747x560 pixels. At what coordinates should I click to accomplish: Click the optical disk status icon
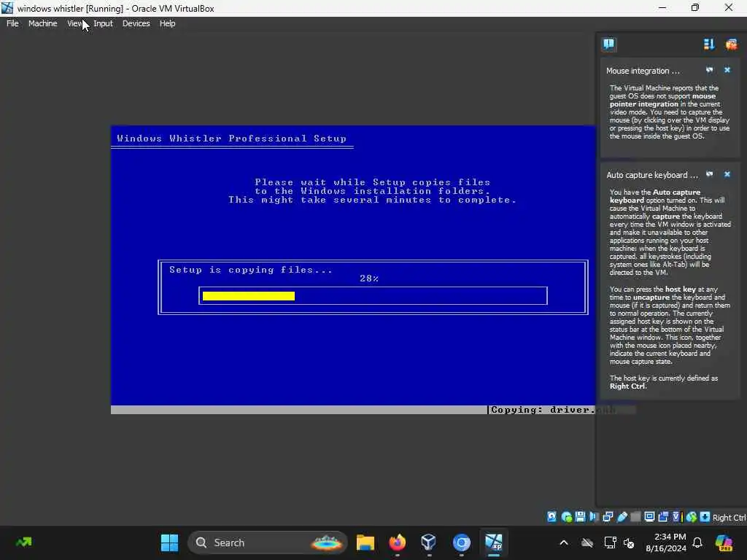(x=566, y=517)
